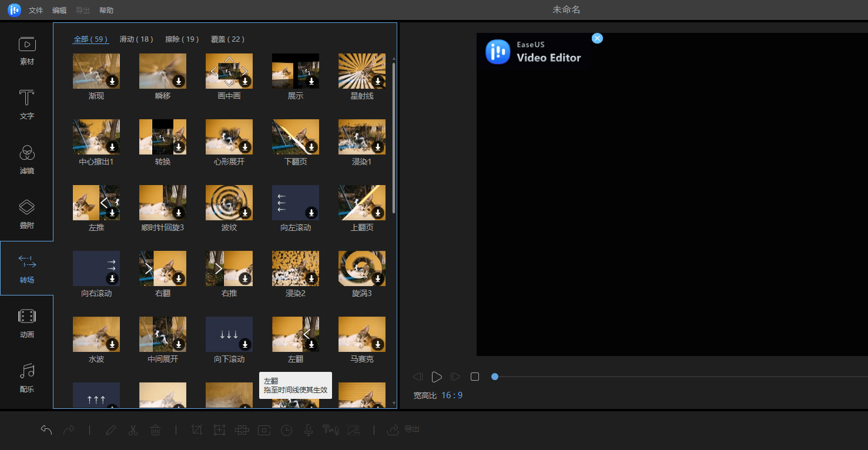
Task: Switch to the 擦除 (19) tab
Action: pyautogui.click(x=182, y=39)
